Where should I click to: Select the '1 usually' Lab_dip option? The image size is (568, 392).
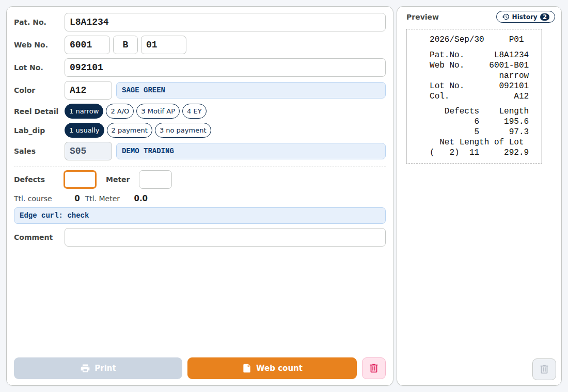[x=84, y=130]
